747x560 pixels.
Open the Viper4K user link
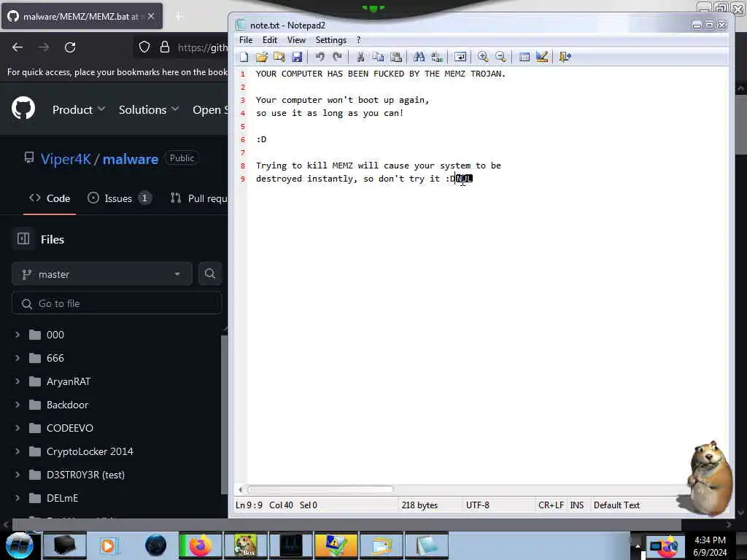66,159
